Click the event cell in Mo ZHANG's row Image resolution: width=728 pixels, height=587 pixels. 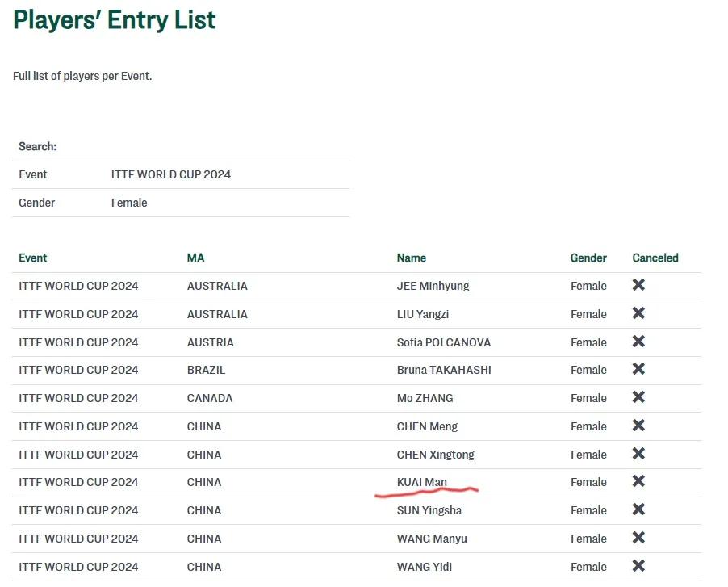point(78,398)
